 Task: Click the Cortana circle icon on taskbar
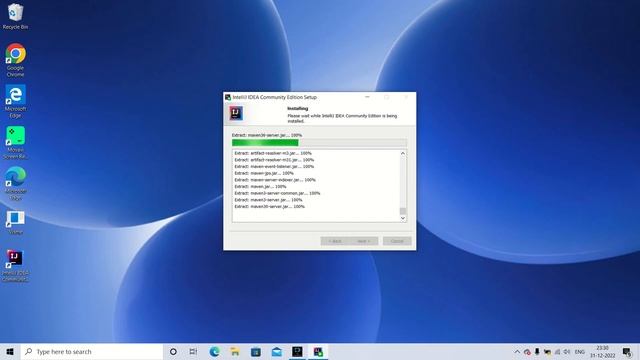[x=173, y=351]
